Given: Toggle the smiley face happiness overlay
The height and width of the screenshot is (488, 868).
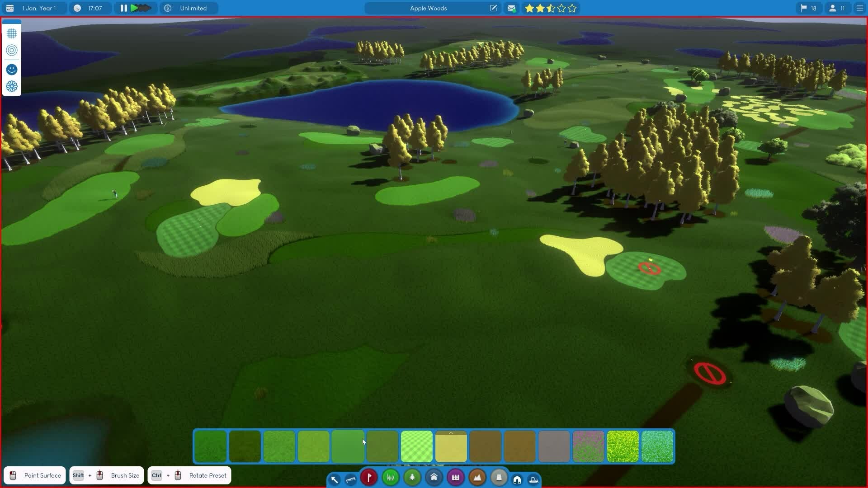Looking at the screenshot, I should (x=12, y=69).
